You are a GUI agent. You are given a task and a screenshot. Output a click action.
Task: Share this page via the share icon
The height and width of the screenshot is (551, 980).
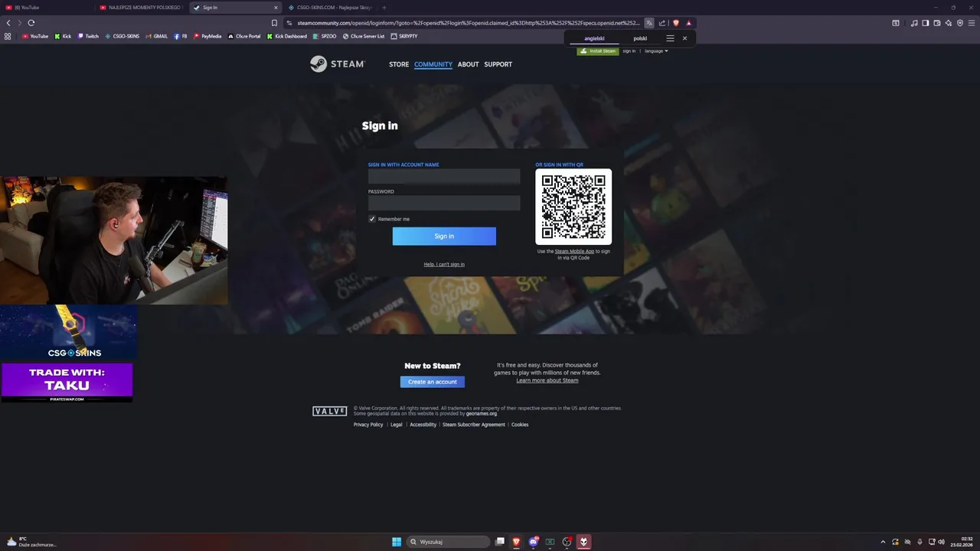click(x=662, y=23)
